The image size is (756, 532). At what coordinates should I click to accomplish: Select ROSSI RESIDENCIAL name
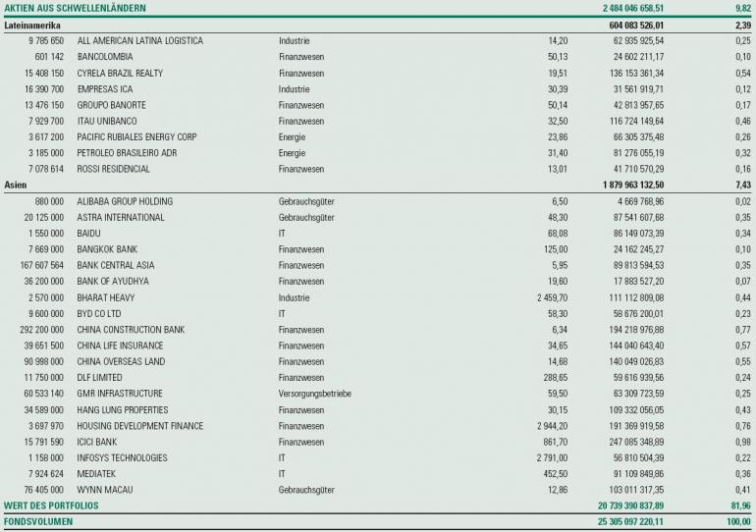point(113,169)
